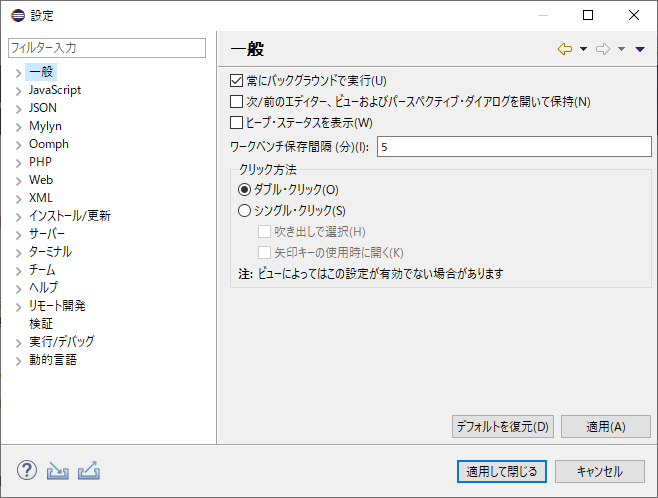
Task: Select チーム preferences category
Action: coord(42,270)
